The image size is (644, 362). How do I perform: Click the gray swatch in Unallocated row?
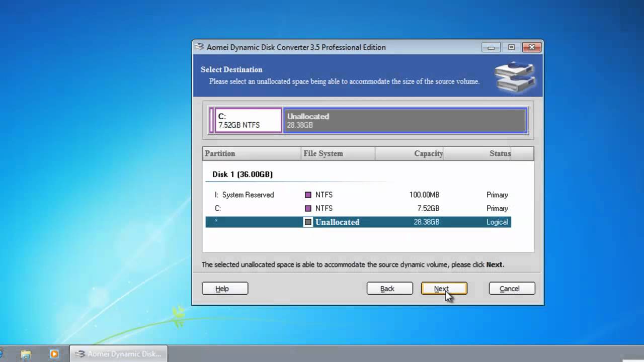coord(308,222)
